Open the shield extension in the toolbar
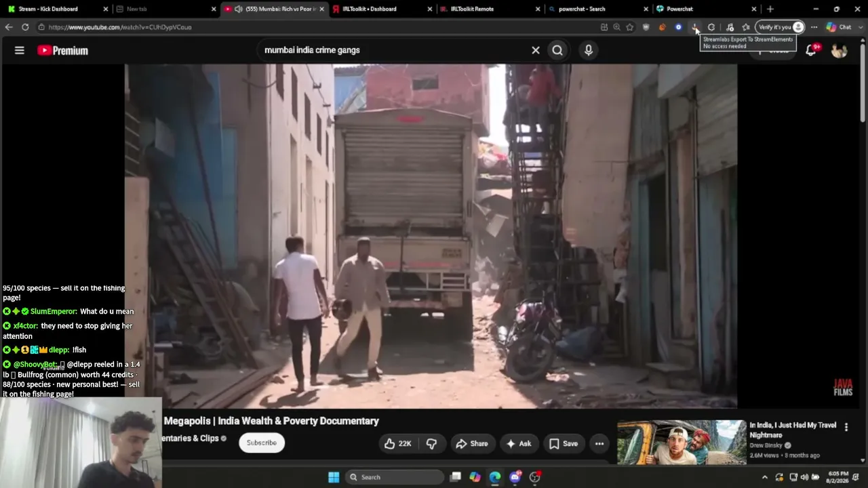 [x=646, y=27]
